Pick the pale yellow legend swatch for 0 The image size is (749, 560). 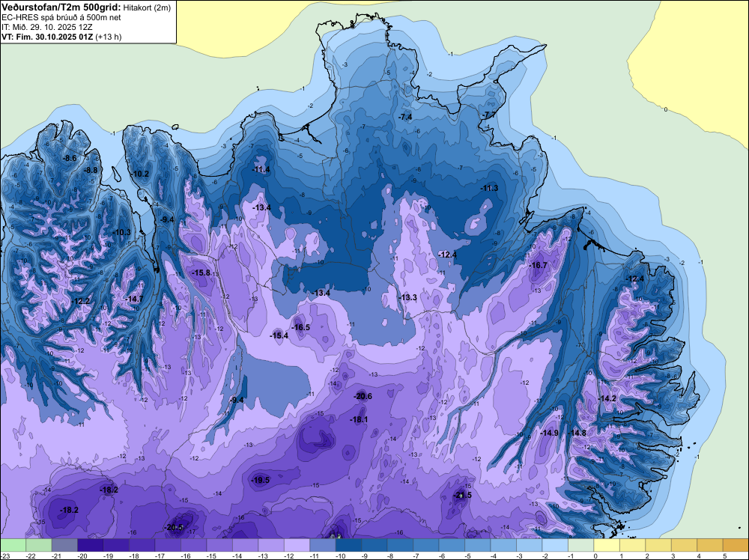tap(606, 545)
